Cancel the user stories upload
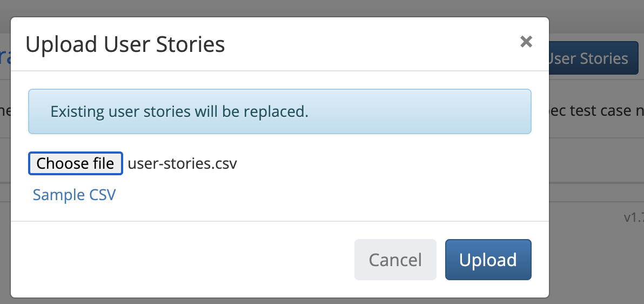Screen dimensions: 644x304 395,260
